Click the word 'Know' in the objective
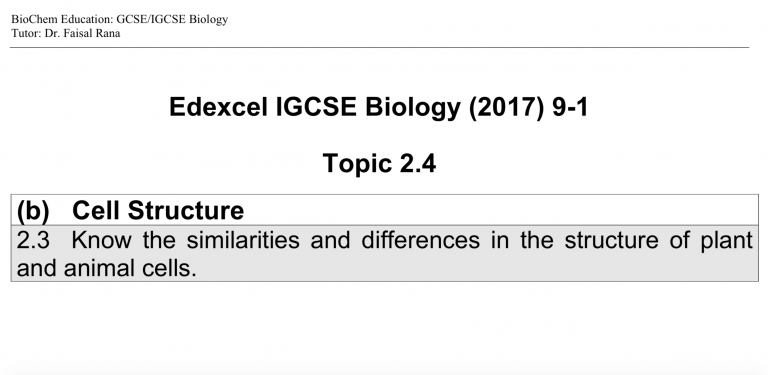Screen dimensions: 768x375 click(101, 240)
